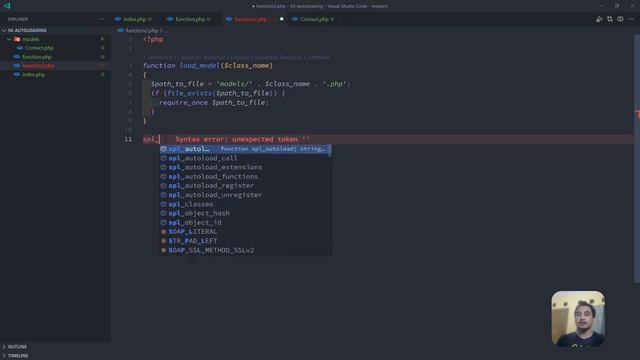The image size is (640, 360).
Task: Choose spl_autoload_register from suggestions
Action: (x=245, y=186)
